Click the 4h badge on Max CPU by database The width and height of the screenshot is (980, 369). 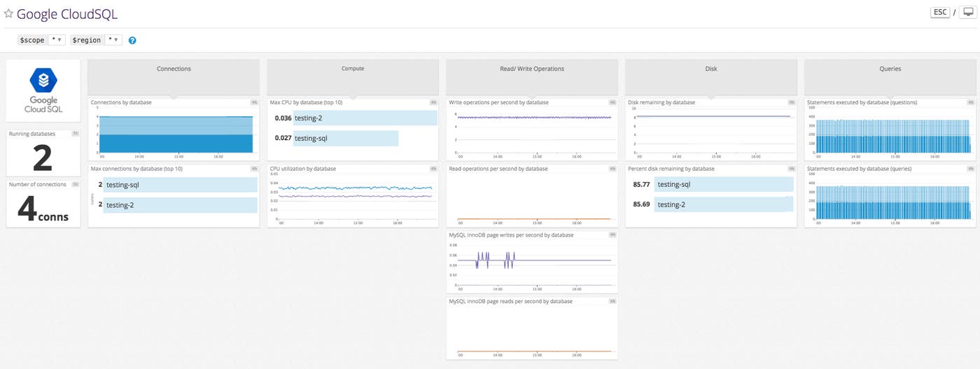(433, 102)
